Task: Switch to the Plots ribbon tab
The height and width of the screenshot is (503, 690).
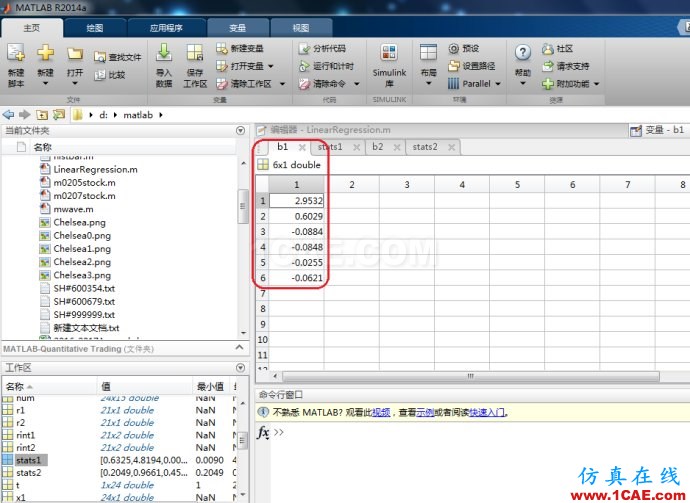Action: pos(95,28)
